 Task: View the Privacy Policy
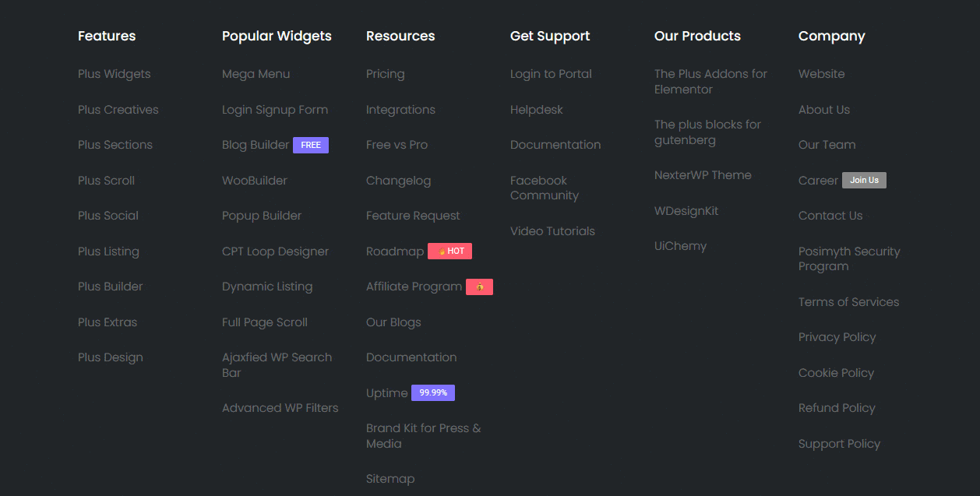tap(837, 336)
